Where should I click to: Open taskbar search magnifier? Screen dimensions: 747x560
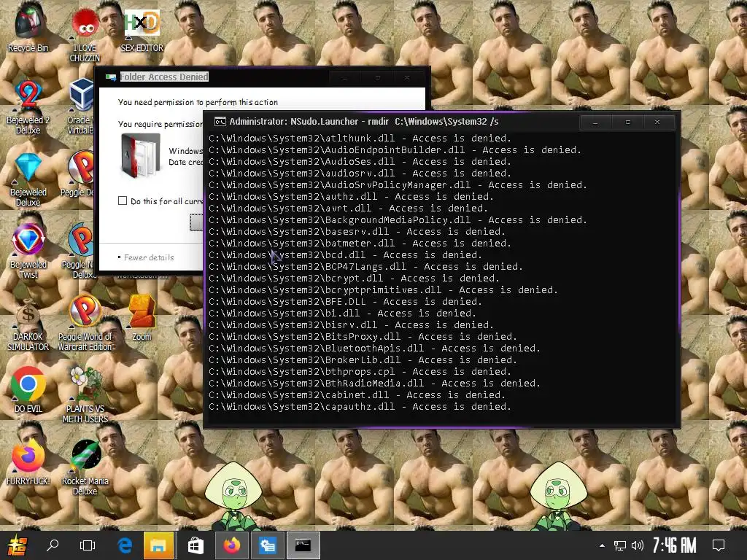pyautogui.click(x=53, y=545)
